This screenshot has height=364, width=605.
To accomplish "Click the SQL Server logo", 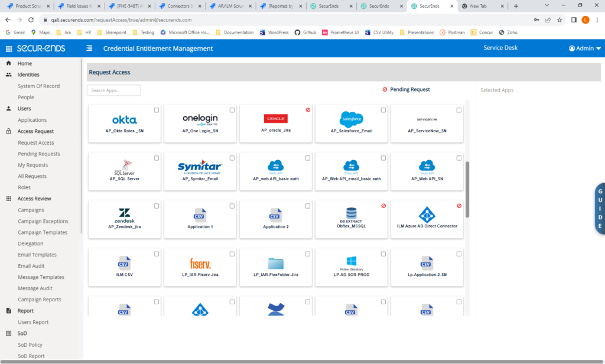I will pyautogui.click(x=124, y=168).
